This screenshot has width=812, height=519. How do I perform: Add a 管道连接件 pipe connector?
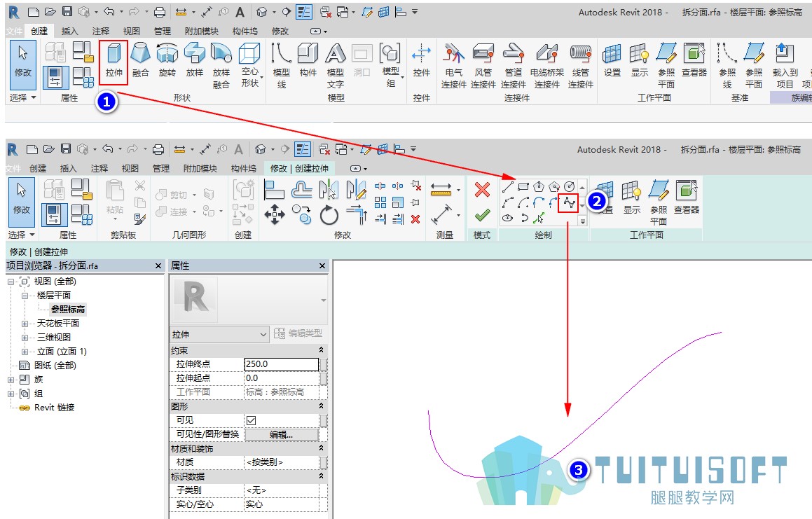514,66
